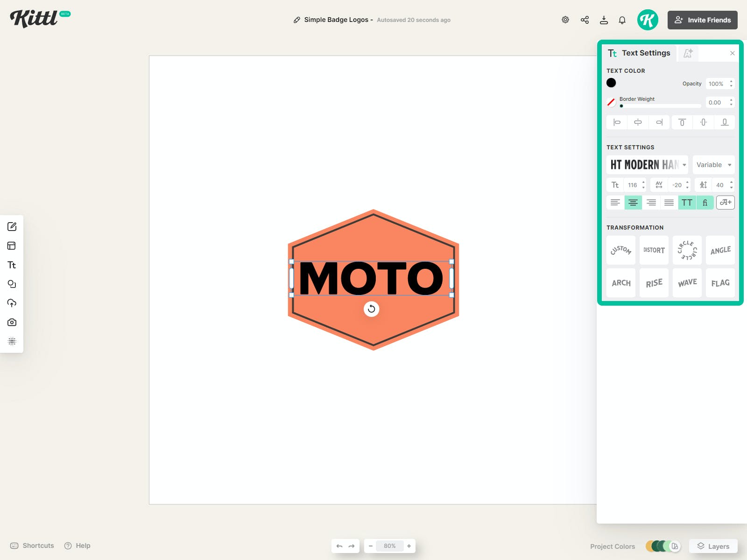Viewport: 747px width, 560px height.
Task: Open the user profile avatar
Action: (648, 20)
